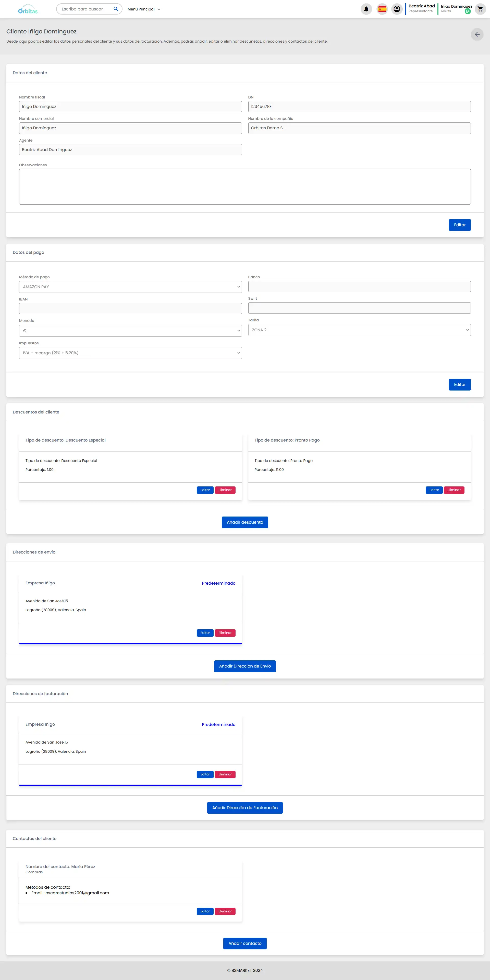
Task: Open the Moneda currency dropdown
Action: coord(130,331)
